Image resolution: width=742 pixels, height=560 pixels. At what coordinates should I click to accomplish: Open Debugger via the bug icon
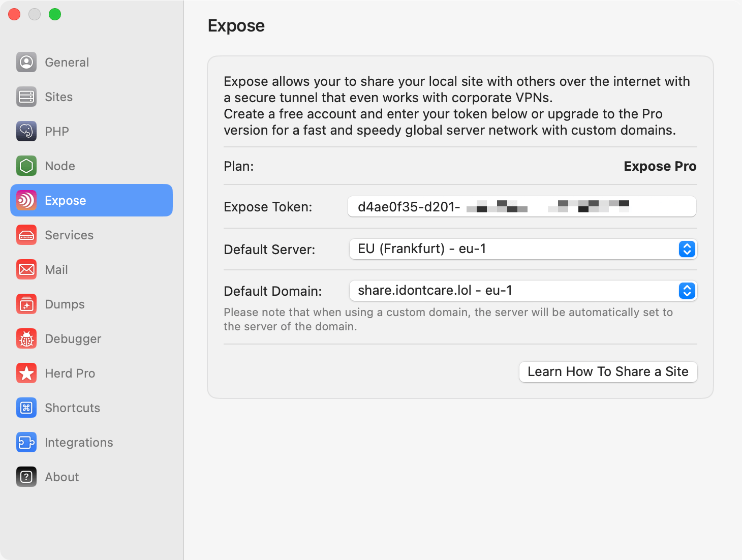tap(26, 338)
